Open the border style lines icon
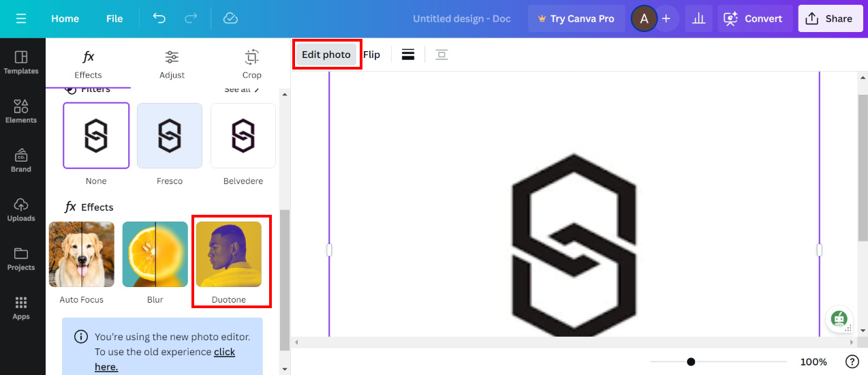Screen dimensions: 868x375 pyautogui.click(x=408, y=55)
